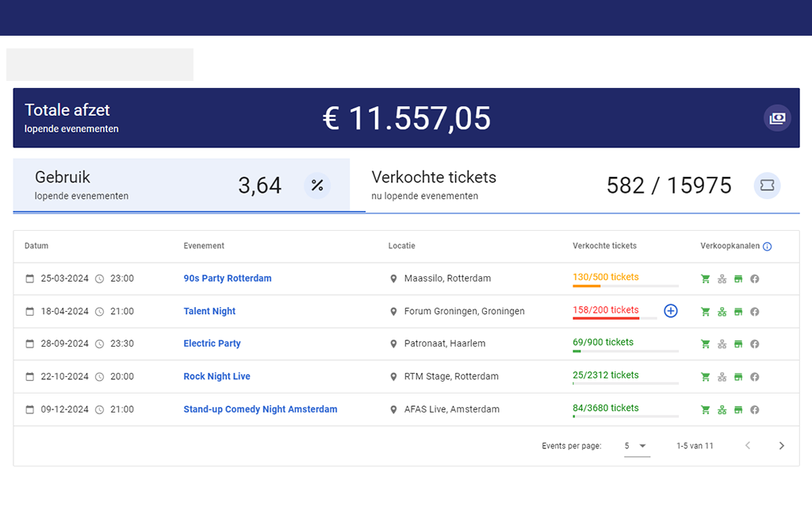The width and height of the screenshot is (812, 522).
Task: Click the store icon on Rock Night Live row
Action: coord(738,377)
